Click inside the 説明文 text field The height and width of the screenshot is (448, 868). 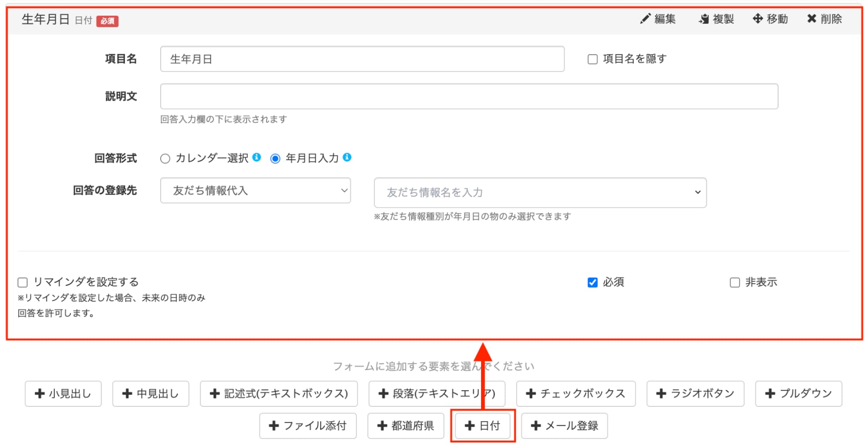[x=469, y=96]
